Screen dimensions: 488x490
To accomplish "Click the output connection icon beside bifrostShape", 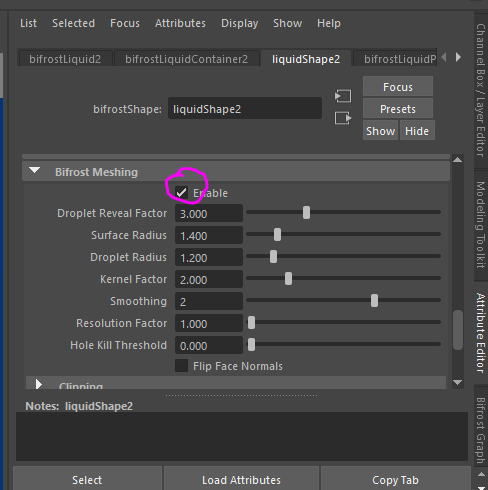I will (343, 118).
